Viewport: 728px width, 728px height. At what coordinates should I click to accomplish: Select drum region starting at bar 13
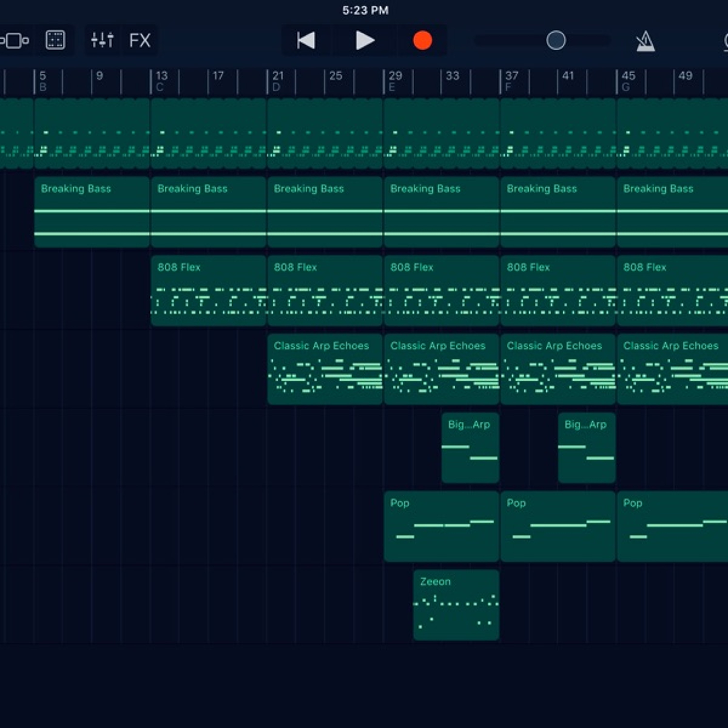pyautogui.click(x=208, y=133)
